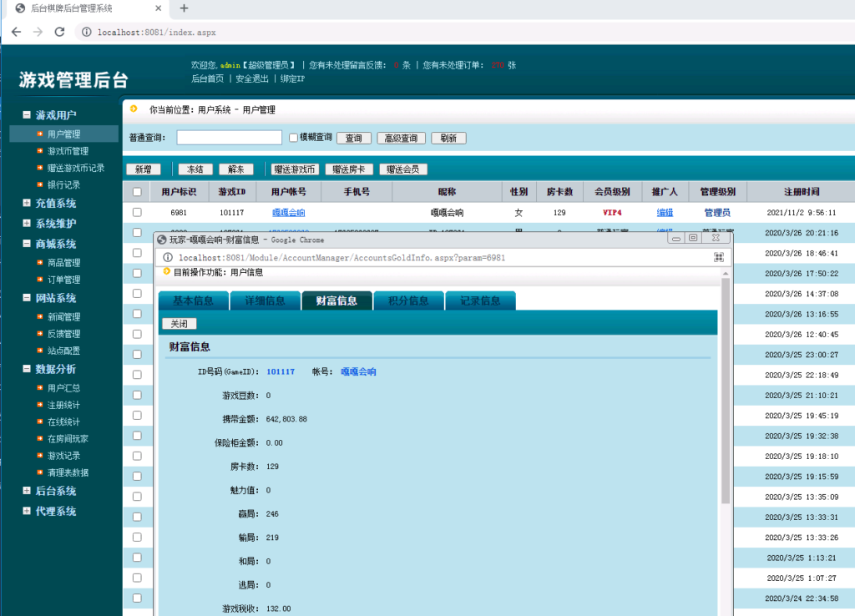Expand the 后台系统 section
This screenshot has height=616, width=855.
coord(27,491)
